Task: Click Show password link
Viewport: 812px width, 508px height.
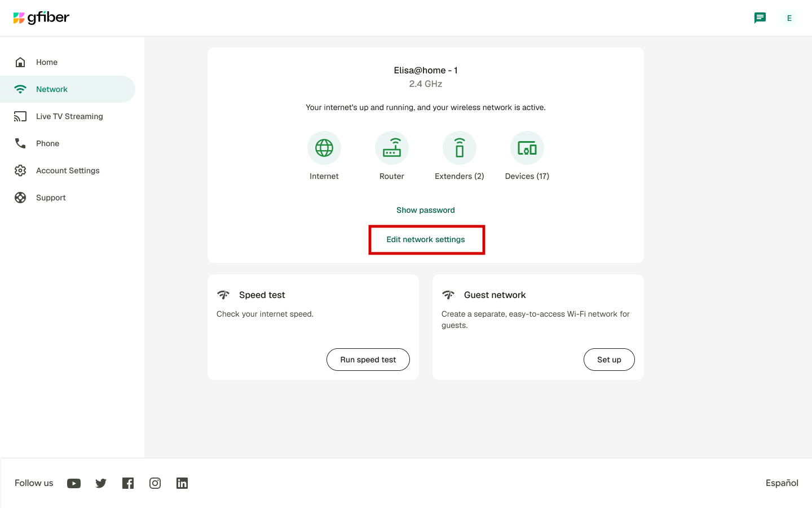Action: [x=426, y=210]
